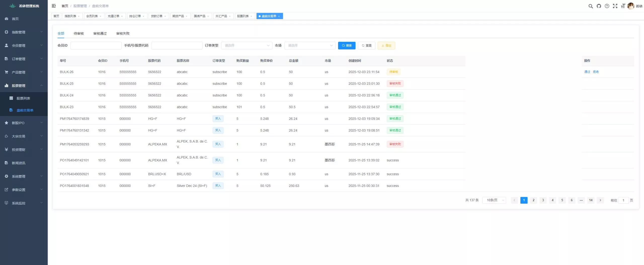Switch to the 审核失败 filter tab

point(123,33)
